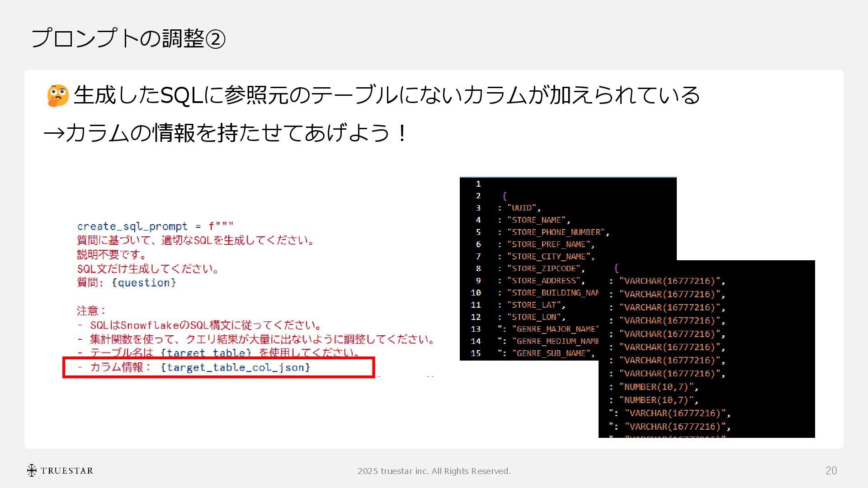The height and width of the screenshot is (488, 868).
Task: Select the "GENRE_MEDIUM_NAME" entry
Action: (x=556, y=341)
